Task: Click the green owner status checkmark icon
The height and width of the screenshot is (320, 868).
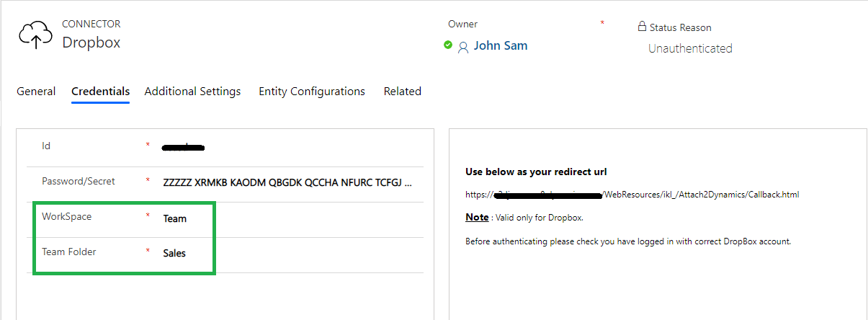Action: tap(448, 45)
